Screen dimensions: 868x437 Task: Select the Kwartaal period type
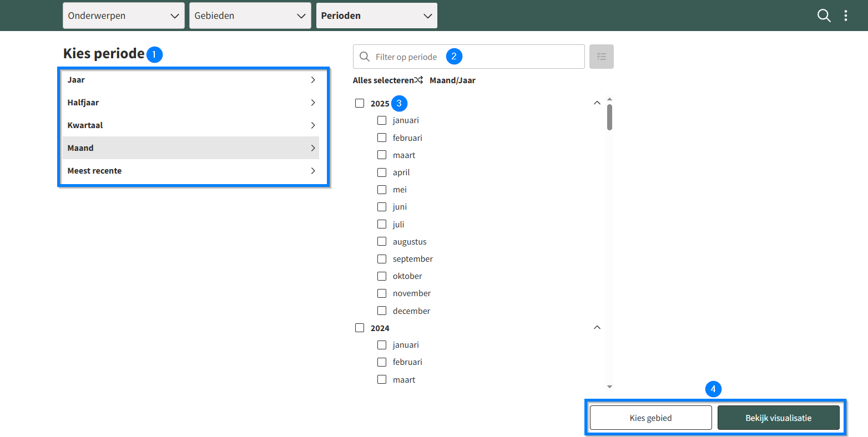[x=191, y=125]
